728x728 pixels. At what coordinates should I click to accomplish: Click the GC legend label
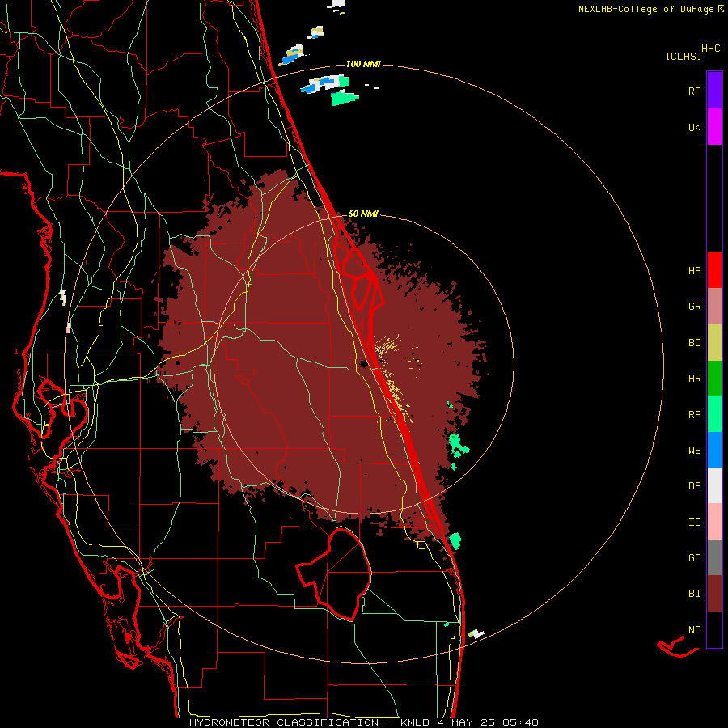click(694, 558)
